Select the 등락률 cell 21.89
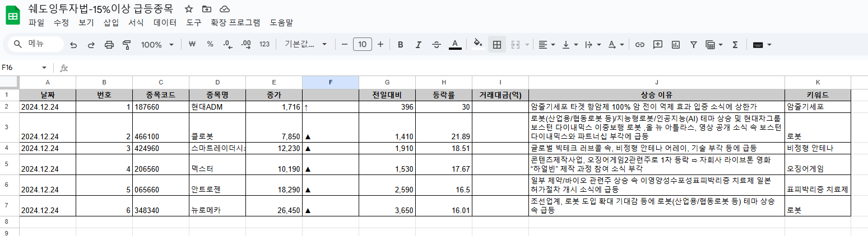Image resolution: width=868 pixels, height=236 pixels. (444, 128)
